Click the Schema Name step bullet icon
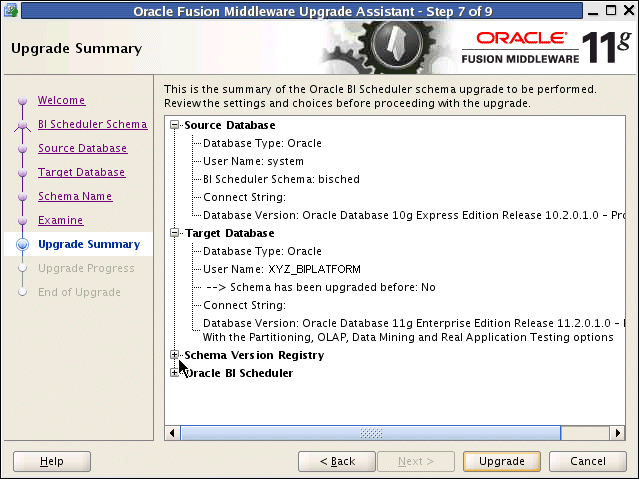Image resolution: width=639 pixels, height=479 pixels. tap(22, 196)
